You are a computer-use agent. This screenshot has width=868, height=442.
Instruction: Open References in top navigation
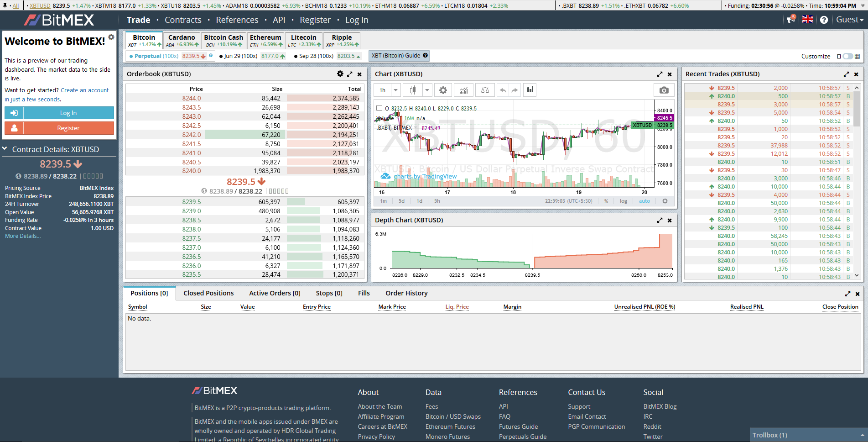[x=237, y=20]
